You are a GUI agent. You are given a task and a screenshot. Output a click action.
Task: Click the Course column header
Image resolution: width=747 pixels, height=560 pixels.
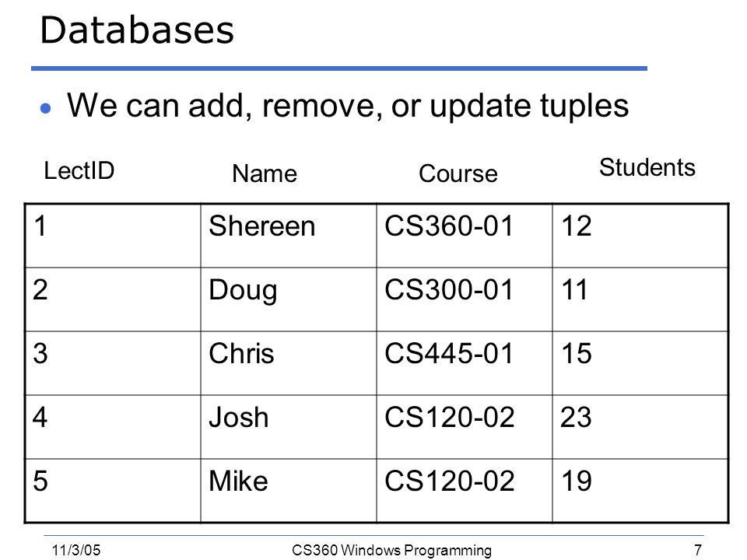(x=458, y=173)
